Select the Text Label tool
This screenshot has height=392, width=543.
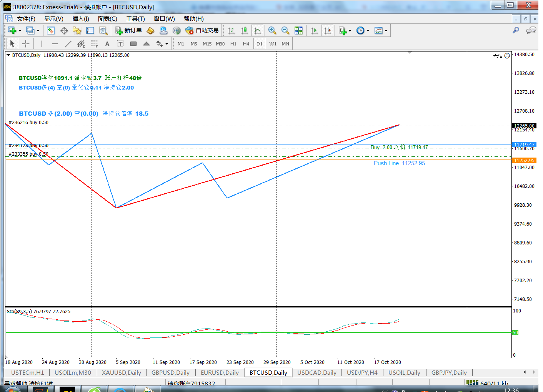120,44
